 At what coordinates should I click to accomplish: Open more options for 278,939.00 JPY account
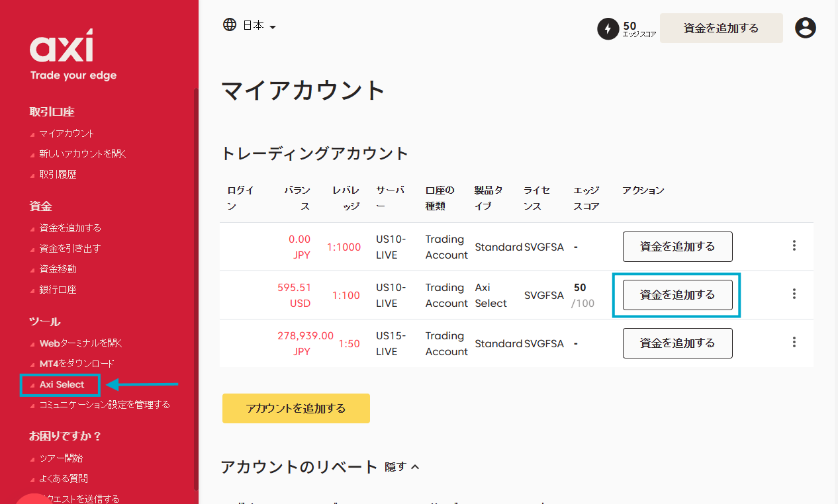(x=794, y=342)
